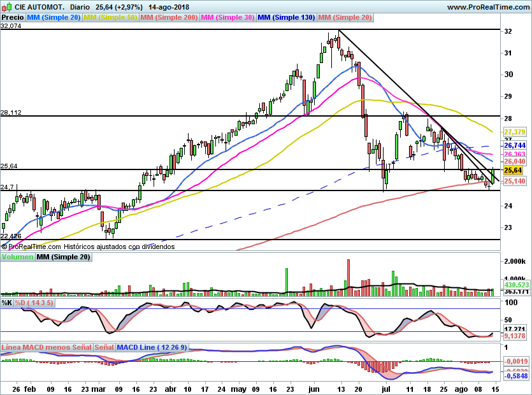
Task: Click the %K stochastic label
Action: point(7,303)
